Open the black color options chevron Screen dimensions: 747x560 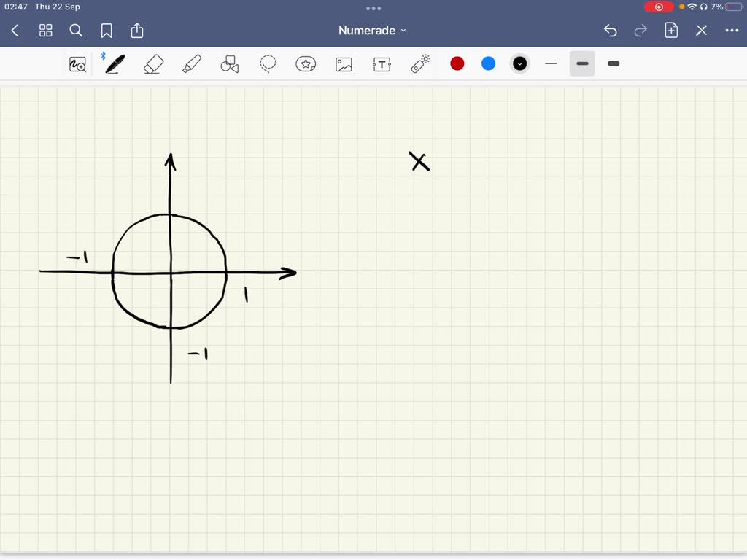[x=519, y=63]
